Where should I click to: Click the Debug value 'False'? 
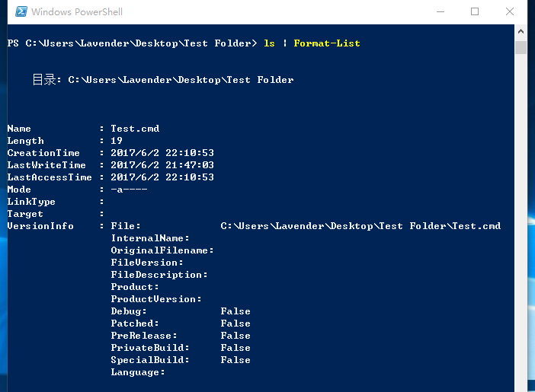[x=235, y=311]
